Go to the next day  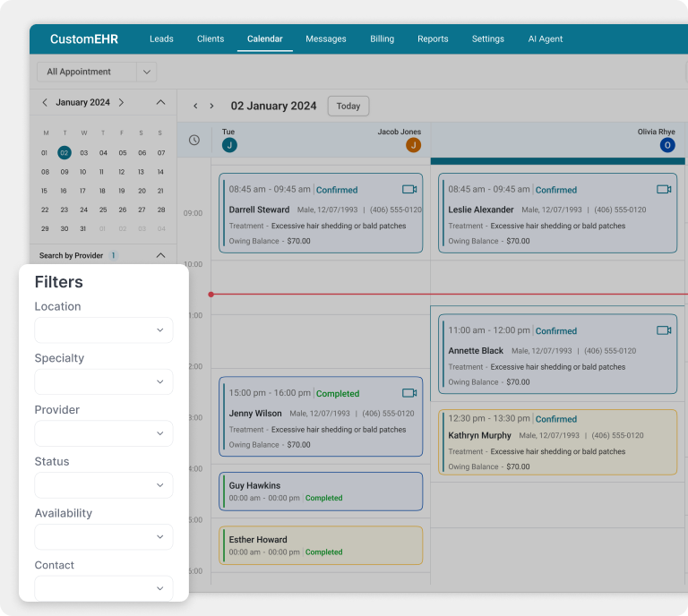tap(212, 107)
